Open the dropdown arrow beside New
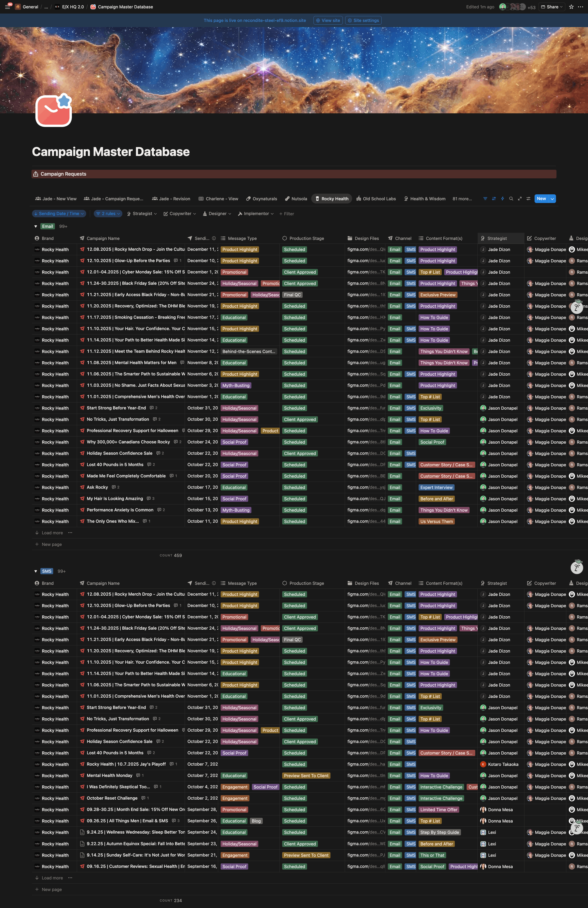 click(x=552, y=199)
